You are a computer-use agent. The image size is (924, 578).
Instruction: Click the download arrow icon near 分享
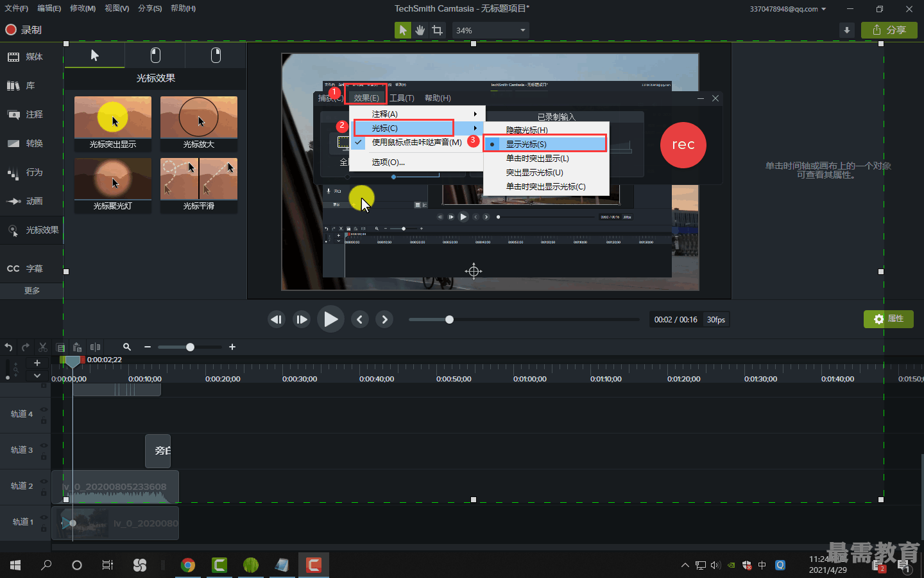(847, 30)
